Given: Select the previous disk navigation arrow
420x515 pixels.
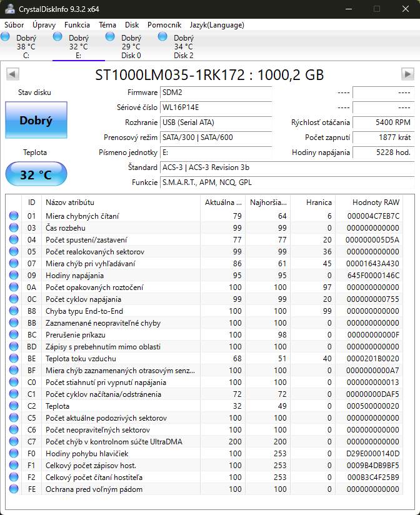Looking at the screenshot, I should coord(11,74).
